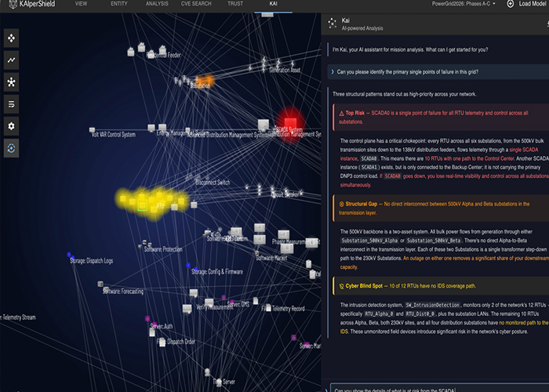The width and height of the screenshot is (549, 392).
Task: Open the settings gear in left toolbar
Action: tap(11, 126)
